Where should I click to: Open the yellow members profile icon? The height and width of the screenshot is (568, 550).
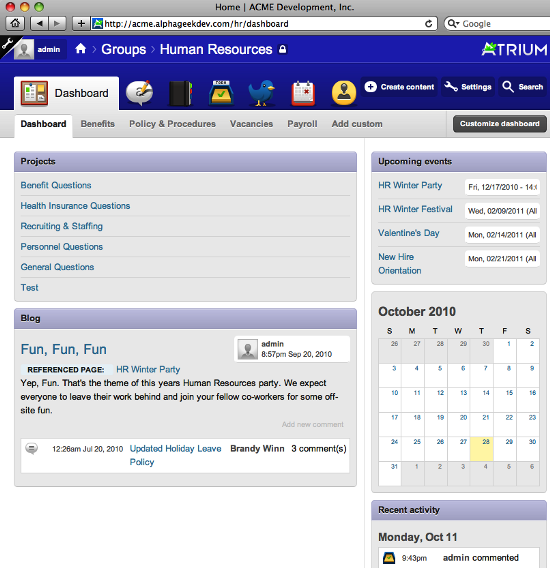pyautogui.click(x=343, y=93)
